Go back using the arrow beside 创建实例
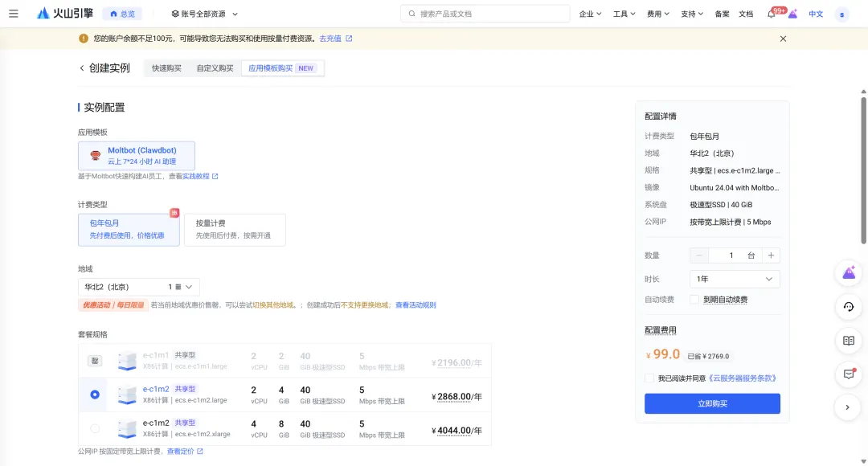Image resolution: width=868 pixels, height=466 pixels. 81,68
